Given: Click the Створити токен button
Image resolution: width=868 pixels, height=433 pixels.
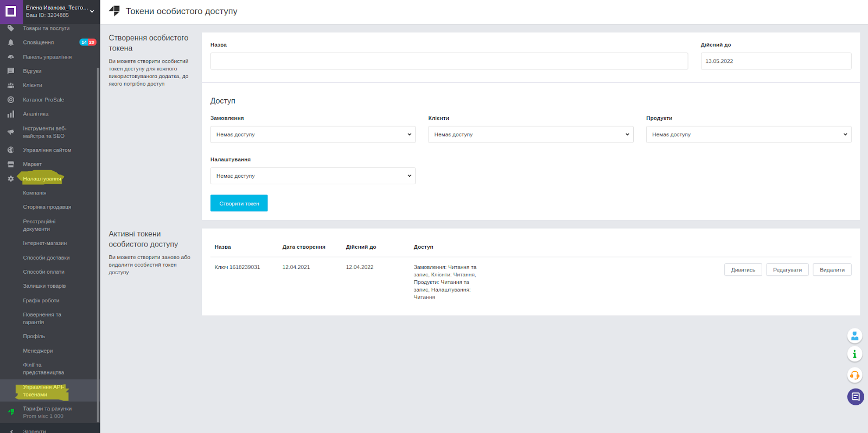Looking at the screenshot, I should click(239, 203).
